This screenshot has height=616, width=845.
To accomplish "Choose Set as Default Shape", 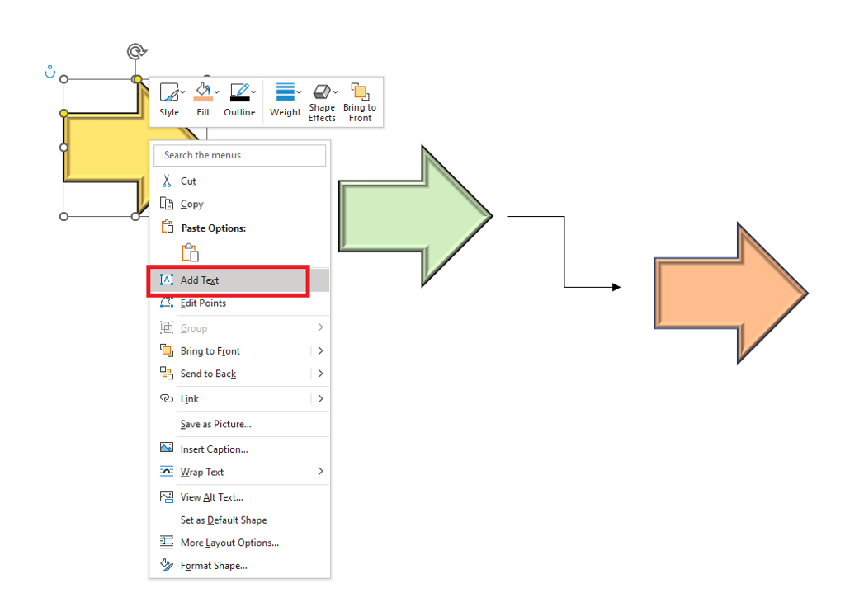I will (x=240, y=520).
